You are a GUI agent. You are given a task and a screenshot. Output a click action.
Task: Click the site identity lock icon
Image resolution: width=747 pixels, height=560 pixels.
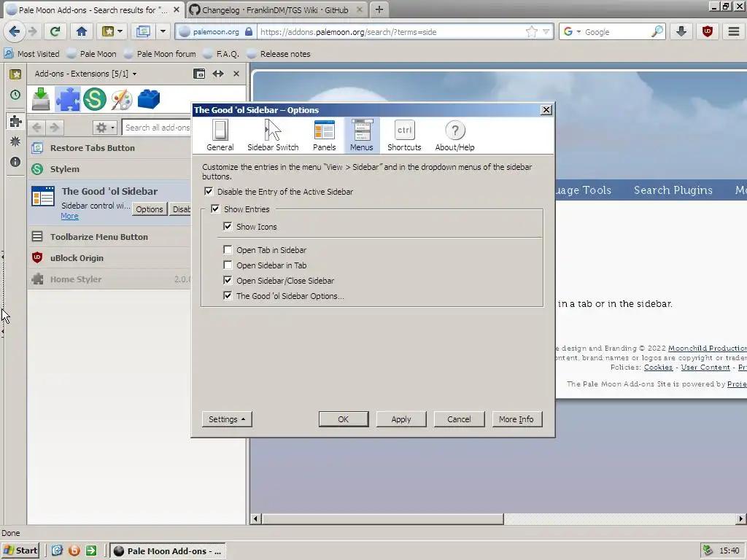[x=249, y=32]
